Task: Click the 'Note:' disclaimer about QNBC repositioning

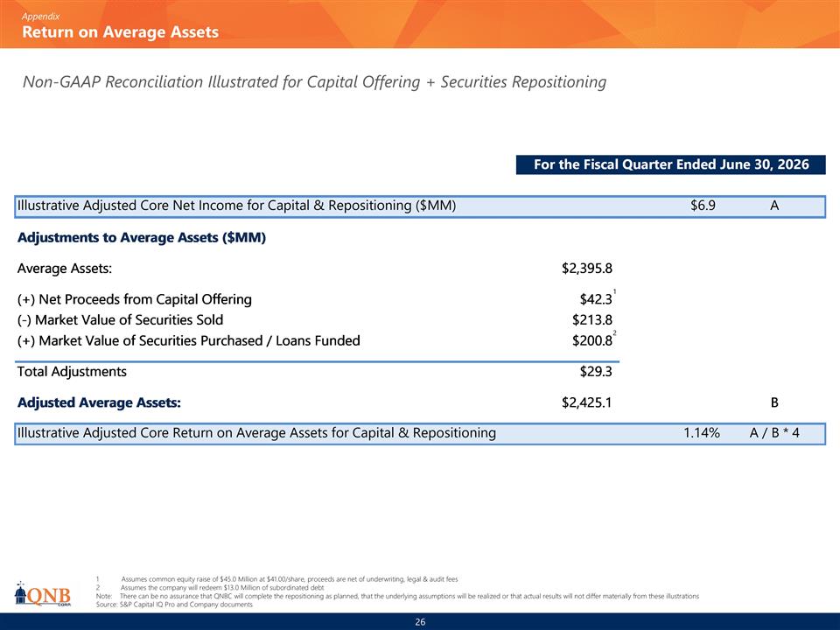Action: (397, 596)
